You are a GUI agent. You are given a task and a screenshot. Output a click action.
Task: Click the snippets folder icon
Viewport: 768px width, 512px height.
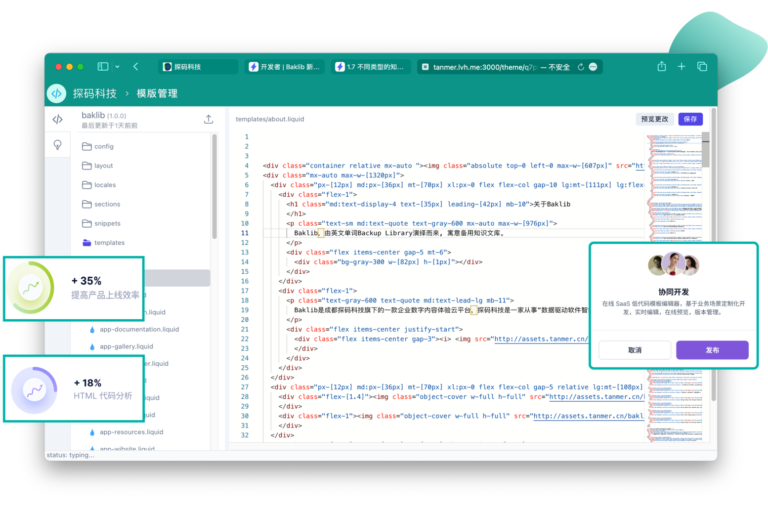pos(87,223)
